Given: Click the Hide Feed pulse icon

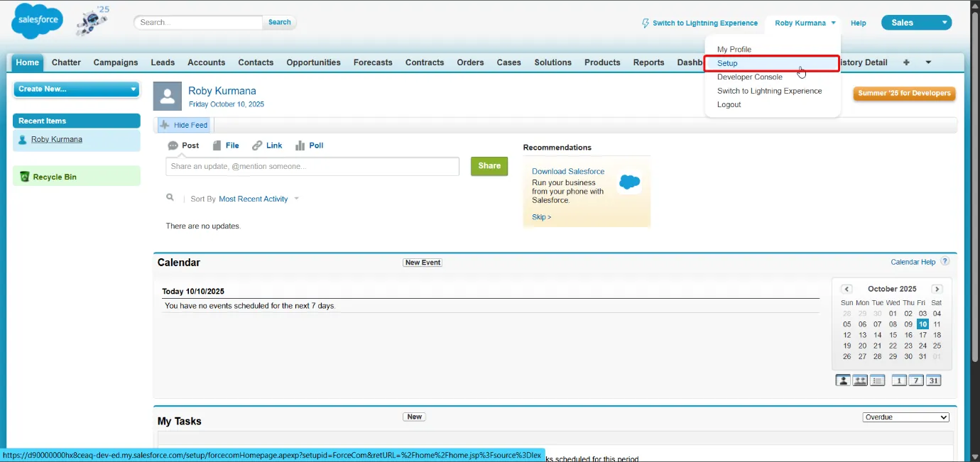Looking at the screenshot, I should coord(165,125).
